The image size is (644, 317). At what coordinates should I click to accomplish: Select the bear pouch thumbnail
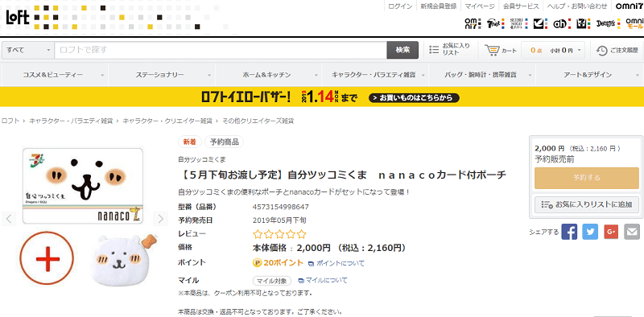click(x=122, y=260)
